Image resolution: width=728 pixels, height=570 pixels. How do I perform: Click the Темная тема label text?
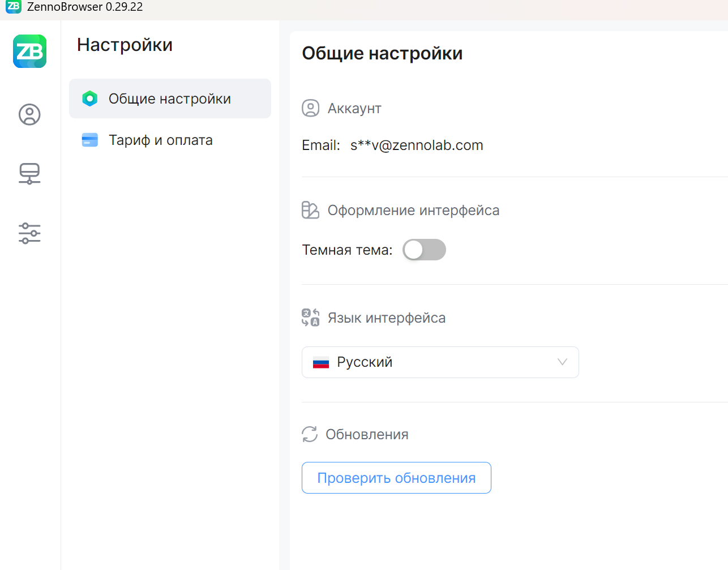(347, 250)
